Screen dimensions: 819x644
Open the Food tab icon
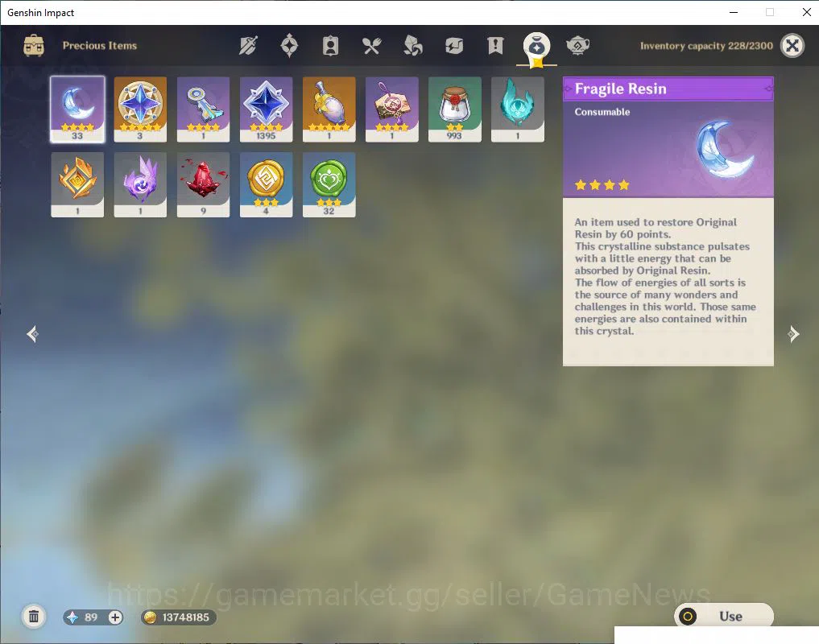tap(372, 46)
